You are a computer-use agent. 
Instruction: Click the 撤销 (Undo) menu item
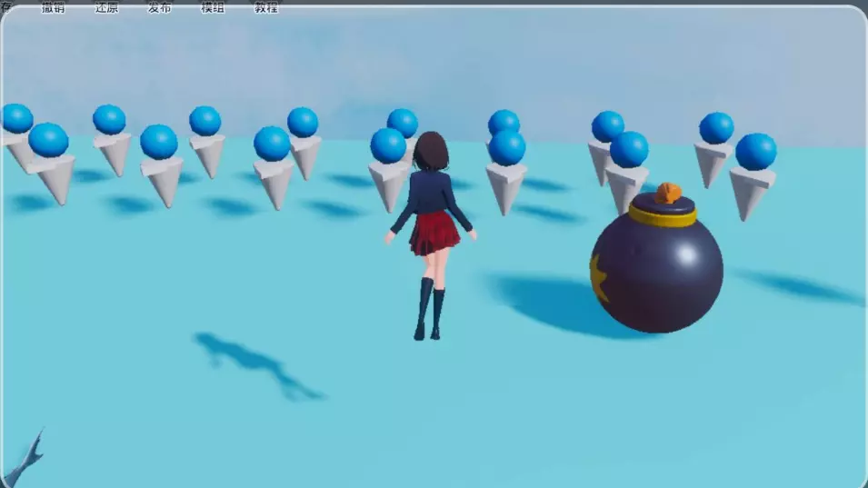pyautogui.click(x=54, y=7)
